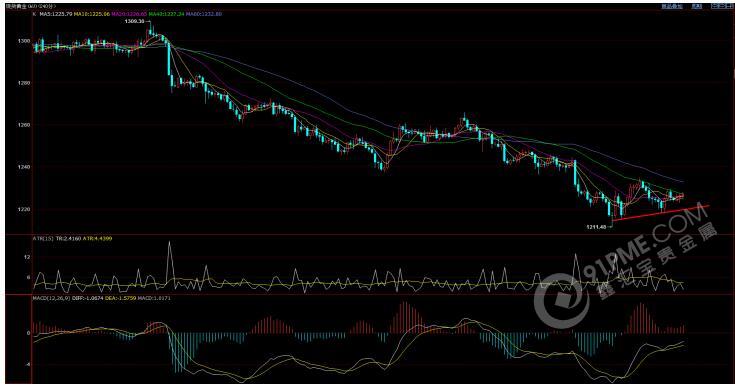Open the longer blue link at top-right
This screenshot has height=385, width=735.
[672, 6]
